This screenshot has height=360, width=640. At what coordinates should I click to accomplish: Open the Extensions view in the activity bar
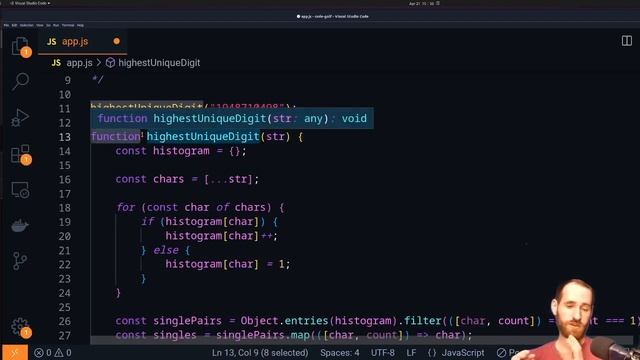[20, 154]
